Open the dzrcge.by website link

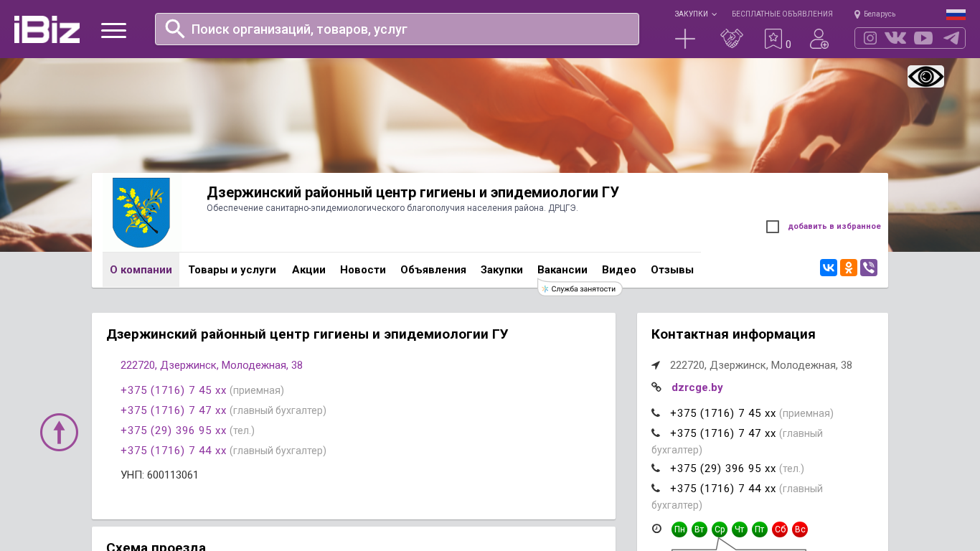click(x=697, y=387)
